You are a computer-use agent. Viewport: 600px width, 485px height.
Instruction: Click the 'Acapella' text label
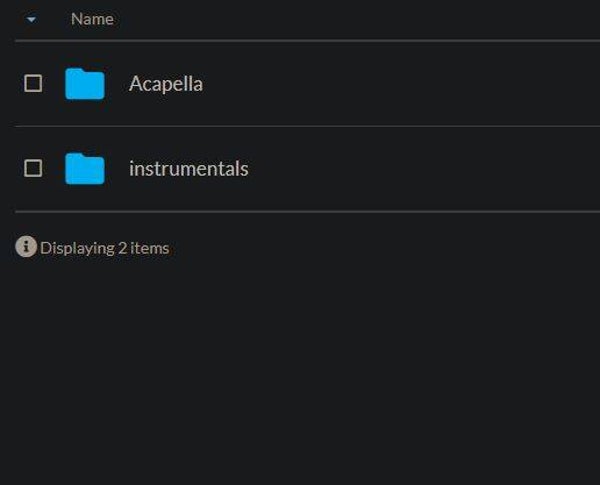click(166, 84)
